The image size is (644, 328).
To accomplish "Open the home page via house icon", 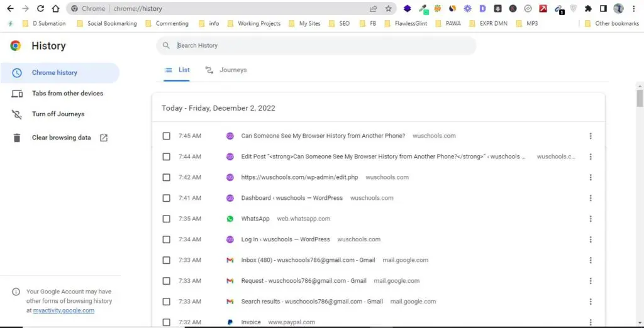I will [55, 9].
